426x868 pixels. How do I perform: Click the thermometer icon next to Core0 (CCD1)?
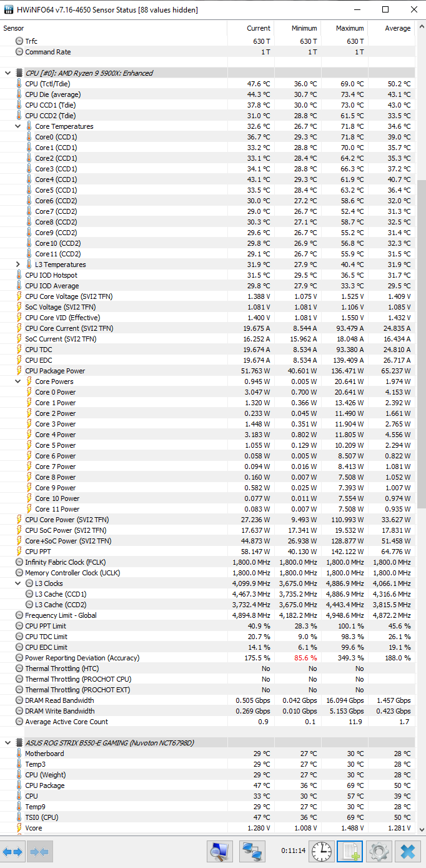click(29, 137)
